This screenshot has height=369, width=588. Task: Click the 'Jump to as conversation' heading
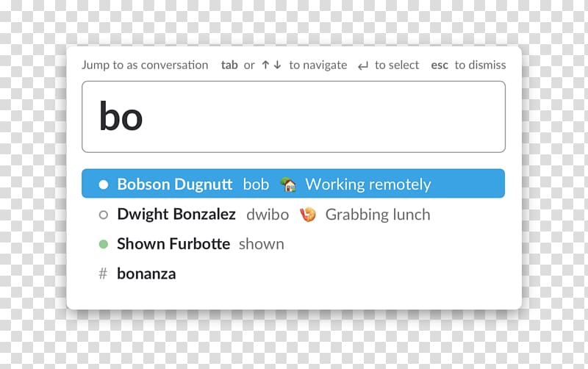click(145, 65)
